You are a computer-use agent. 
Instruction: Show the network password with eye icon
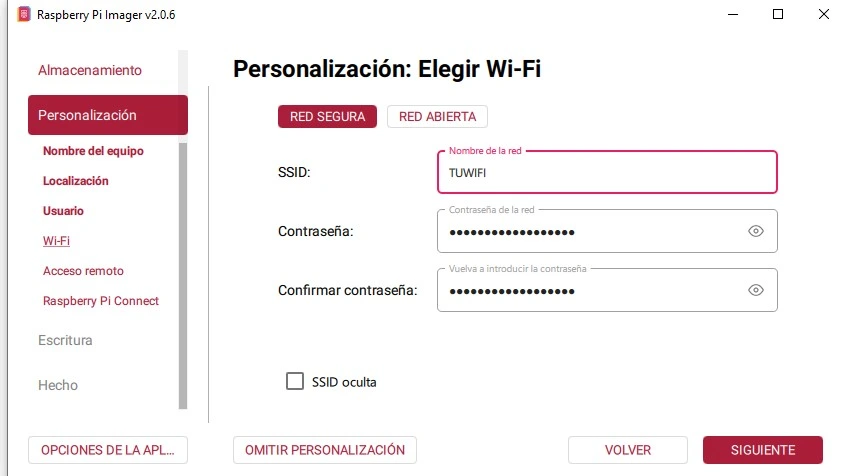tap(756, 231)
